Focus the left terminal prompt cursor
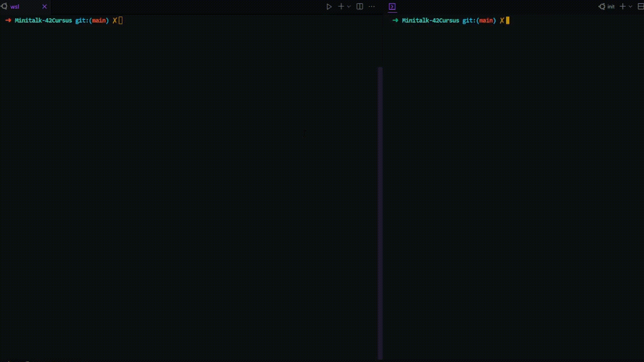Viewport: 644px width, 362px height. (120, 20)
